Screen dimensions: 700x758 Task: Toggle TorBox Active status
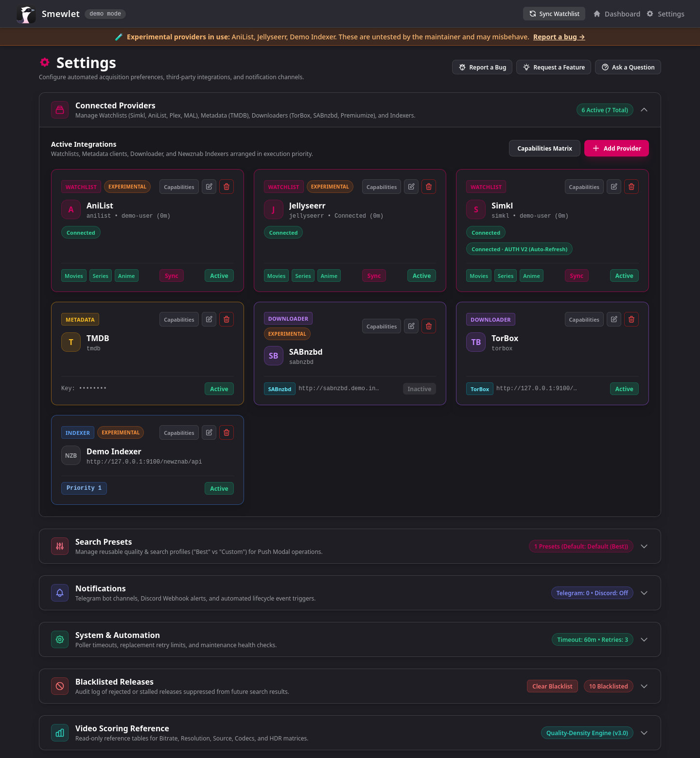click(x=624, y=389)
